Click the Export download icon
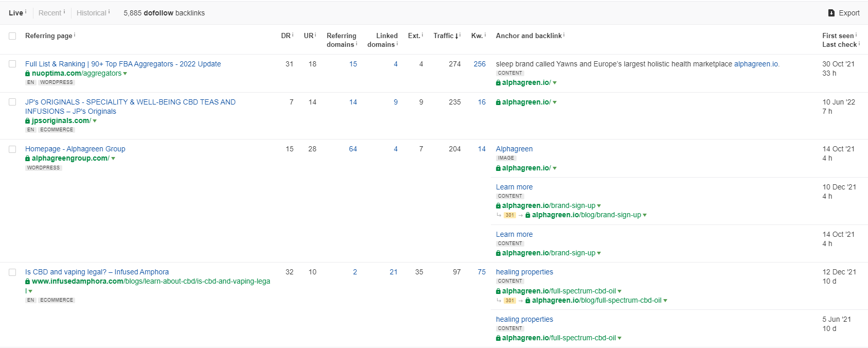868x348 pixels. (x=831, y=13)
